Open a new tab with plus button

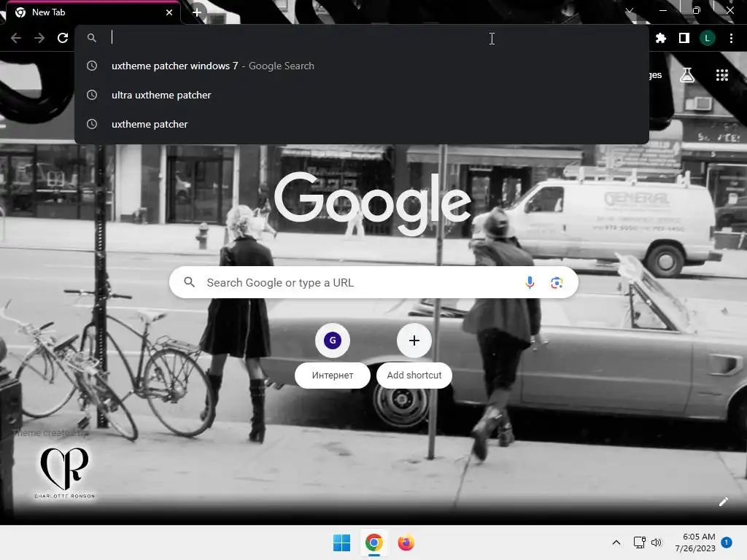click(197, 12)
